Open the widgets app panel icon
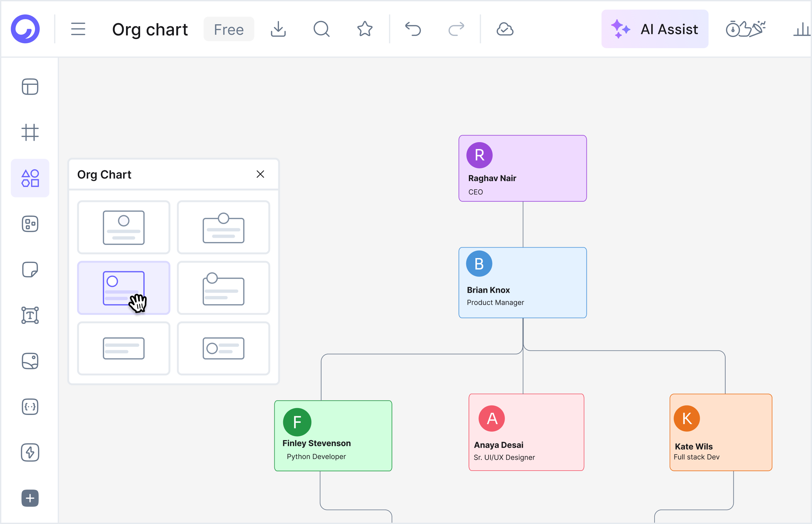812x524 pixels. [30, 224]
